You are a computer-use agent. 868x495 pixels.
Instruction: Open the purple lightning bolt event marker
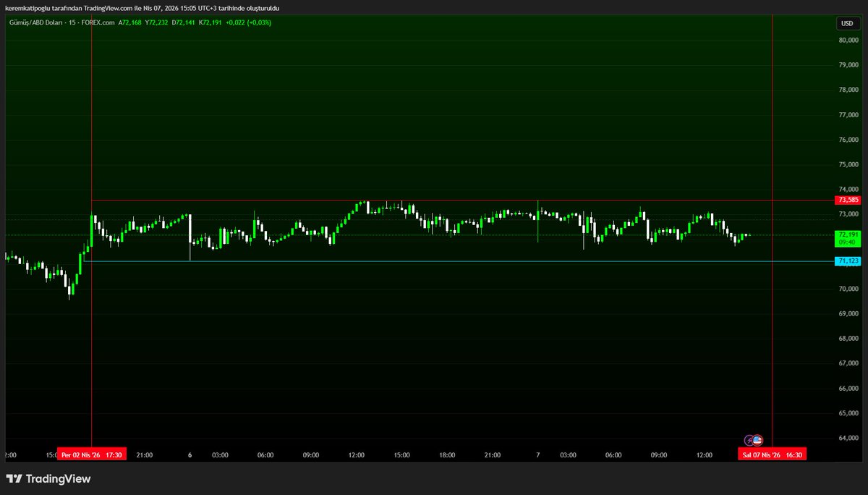click(x=750, y=439)
